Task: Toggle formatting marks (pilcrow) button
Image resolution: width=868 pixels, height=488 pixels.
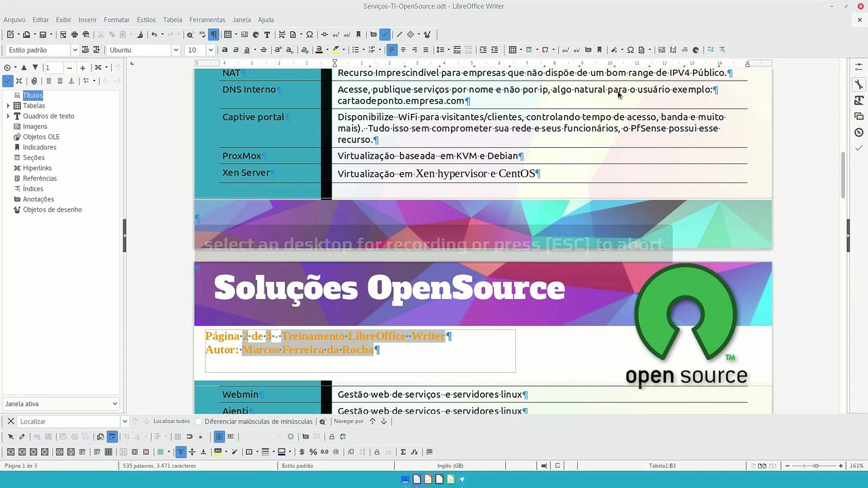Action: (213, 35)
